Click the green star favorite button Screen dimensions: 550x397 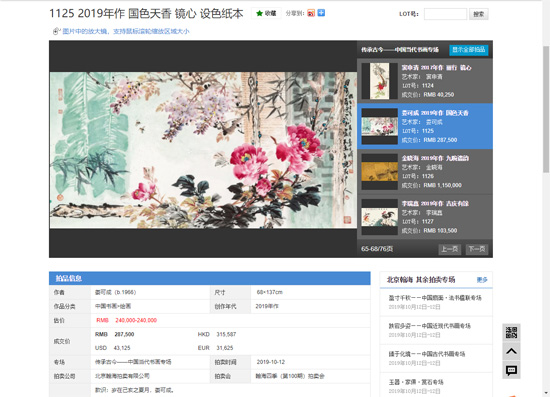[266, 13]
